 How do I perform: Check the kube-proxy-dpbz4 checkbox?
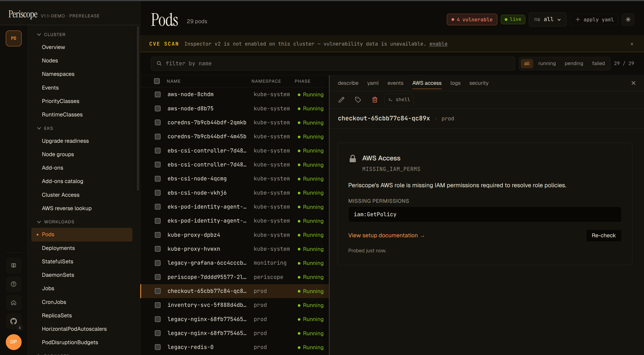(x=158, y=235)
